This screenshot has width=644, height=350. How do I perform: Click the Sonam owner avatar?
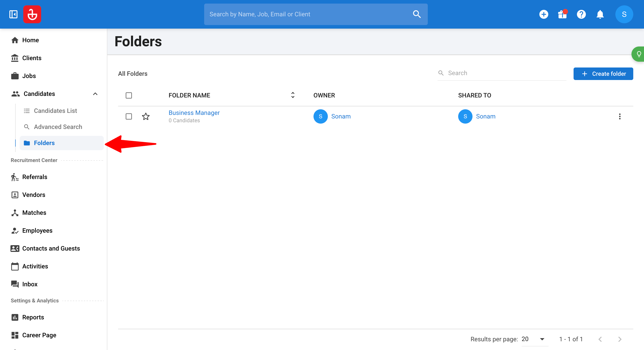pyautogui.click(x=320, y=116)
